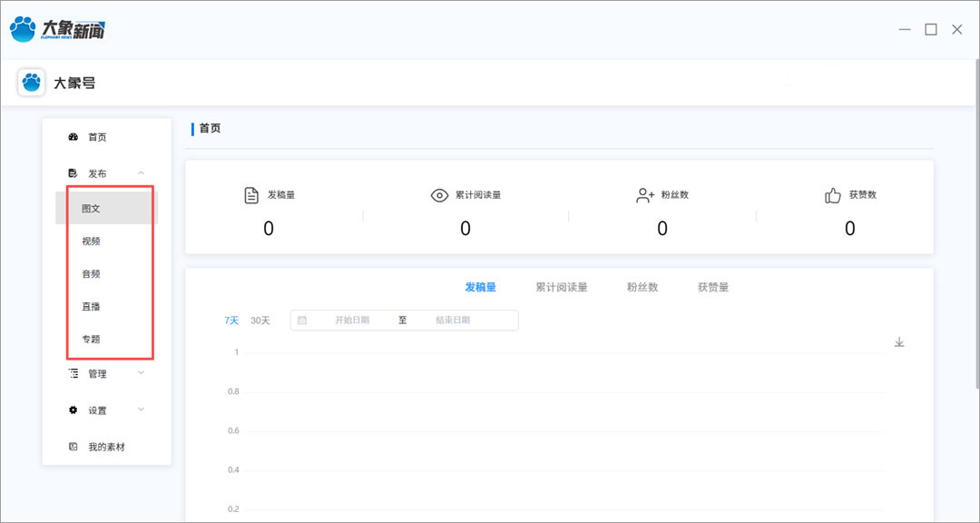The width and height of the screenshot is (980, 523).
Task: Click the 获赞数 thumbs-up icon
Action: tap(833, 195)
